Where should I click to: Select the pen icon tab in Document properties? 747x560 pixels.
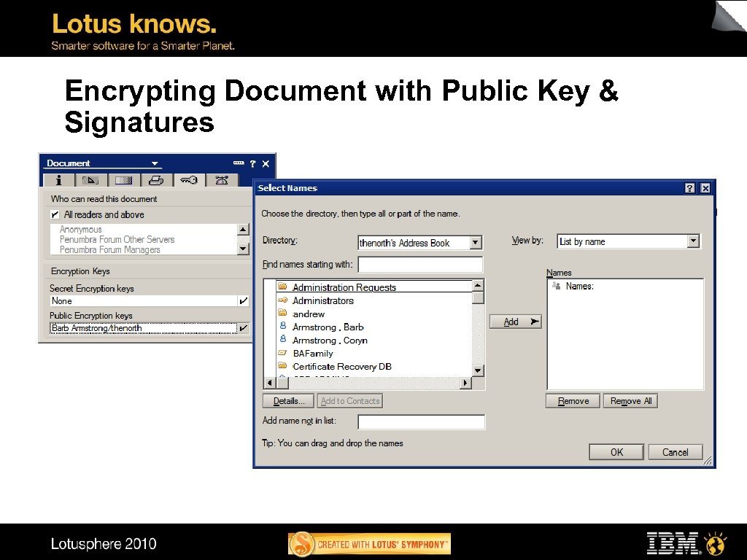(x=90, y=180)
